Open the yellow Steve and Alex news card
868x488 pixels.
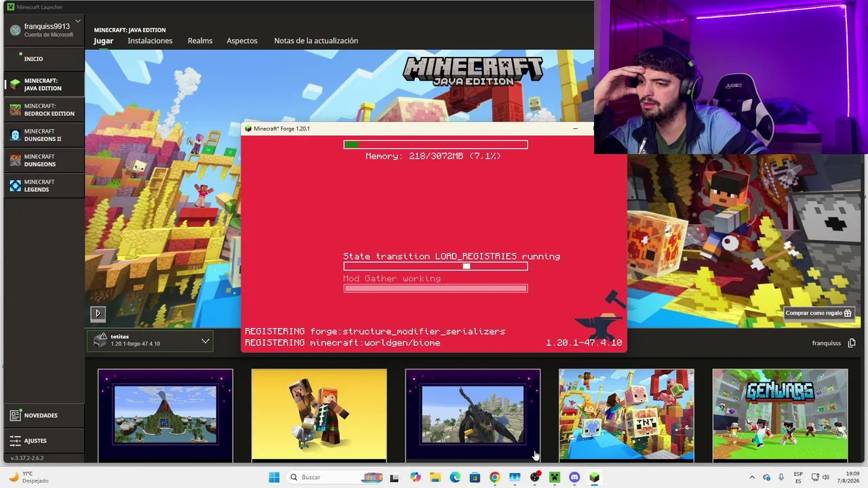(319, 415)
